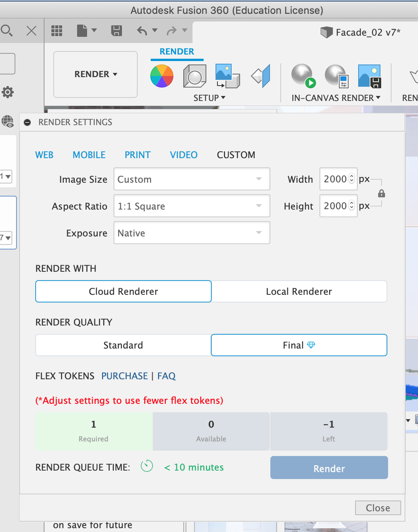Close the side panel with the X icon

pos(31,31)
